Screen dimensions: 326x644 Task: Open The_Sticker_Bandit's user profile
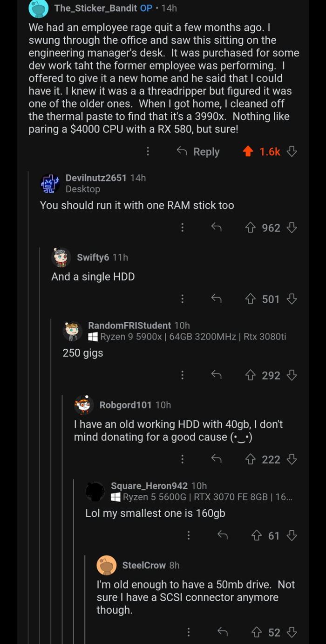[x=95, y=8]
